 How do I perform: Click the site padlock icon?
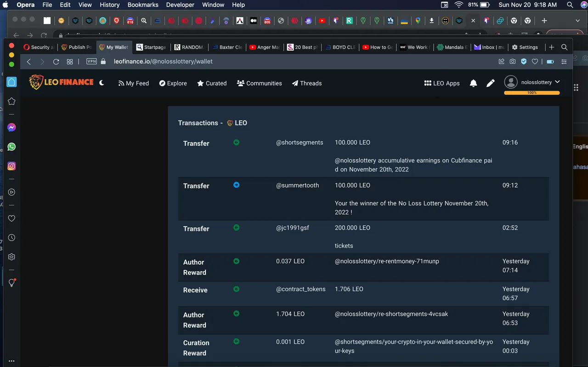[x=103, y=61]
